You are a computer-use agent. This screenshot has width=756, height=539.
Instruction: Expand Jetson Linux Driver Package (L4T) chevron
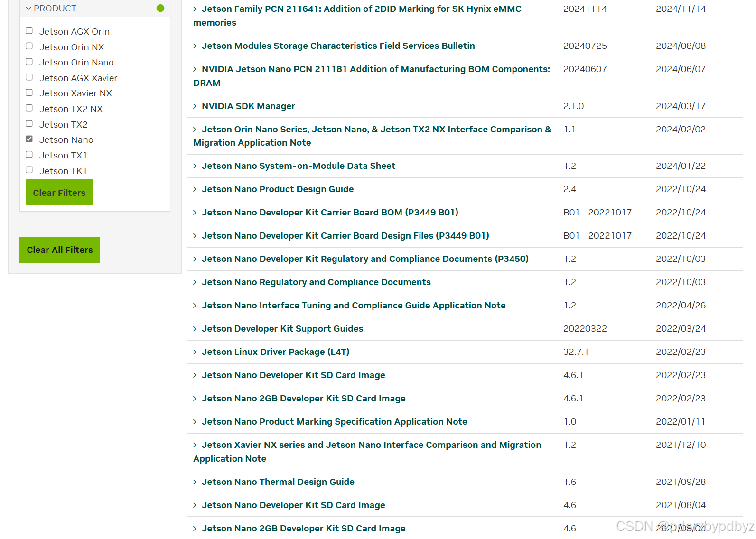pos(195,352)
